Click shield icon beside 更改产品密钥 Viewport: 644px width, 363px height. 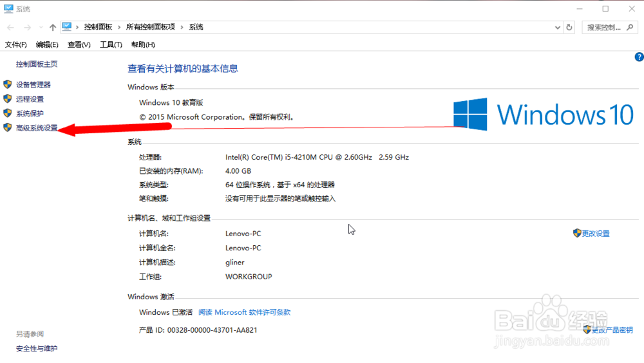(x=587, y=330)
